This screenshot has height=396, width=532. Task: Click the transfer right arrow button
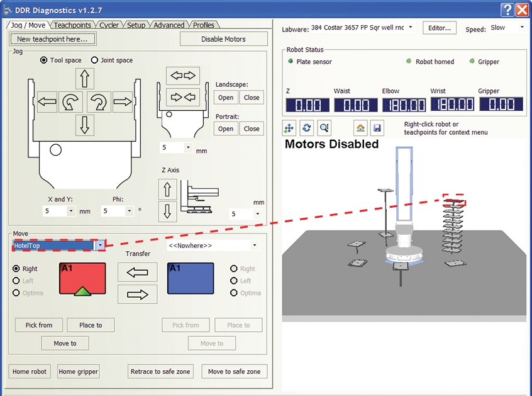(x=137, y=294)
